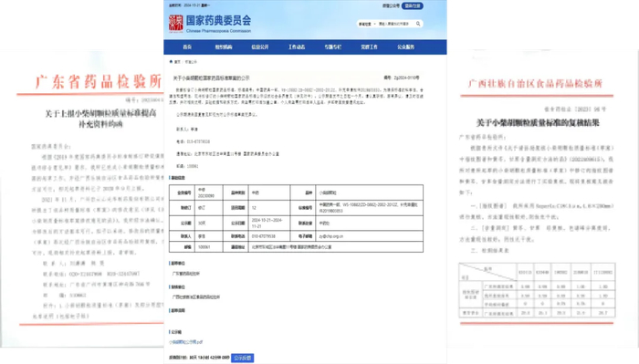Open the 信息公开 navigation item
Image resolution: width=639 pixels, height=364 pixels.
[x=260, y=47]
